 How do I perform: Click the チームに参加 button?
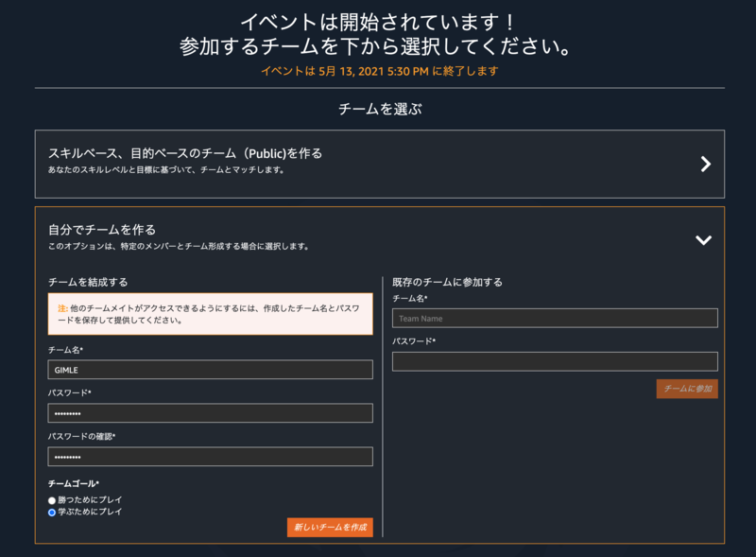[x=688, y=388]
